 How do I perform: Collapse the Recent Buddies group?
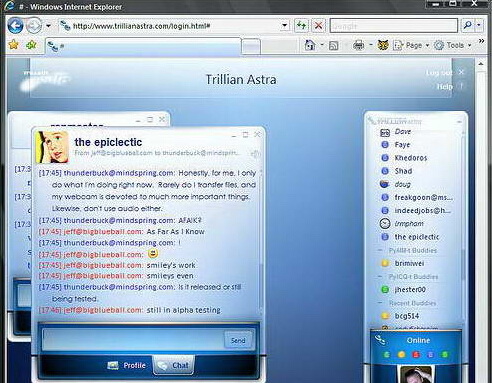pyautogui.click(x=380, y=303)
